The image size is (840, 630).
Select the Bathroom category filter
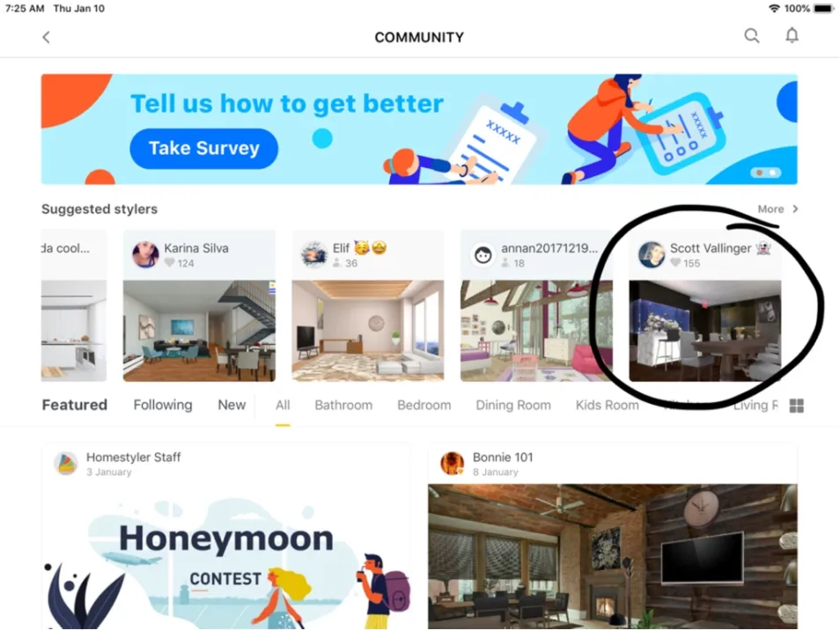coord(343,406)
